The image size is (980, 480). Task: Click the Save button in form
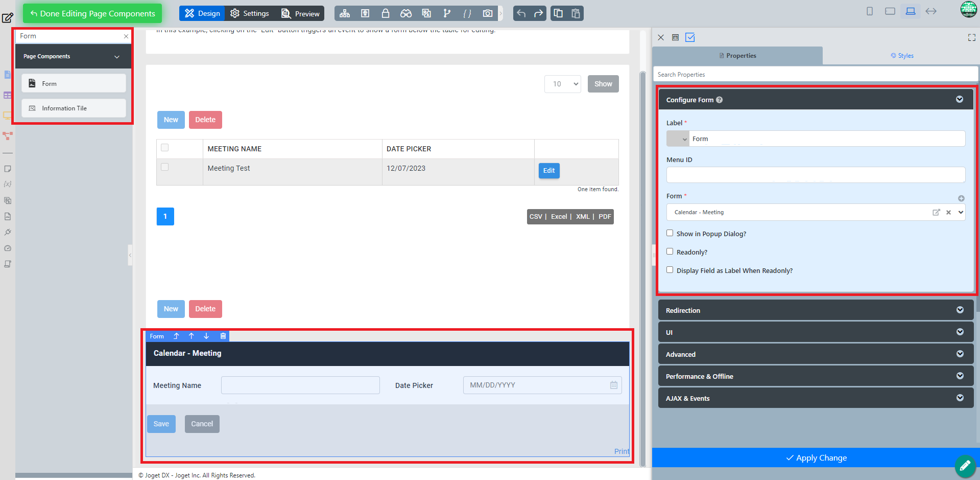click(x=161, y=424)
